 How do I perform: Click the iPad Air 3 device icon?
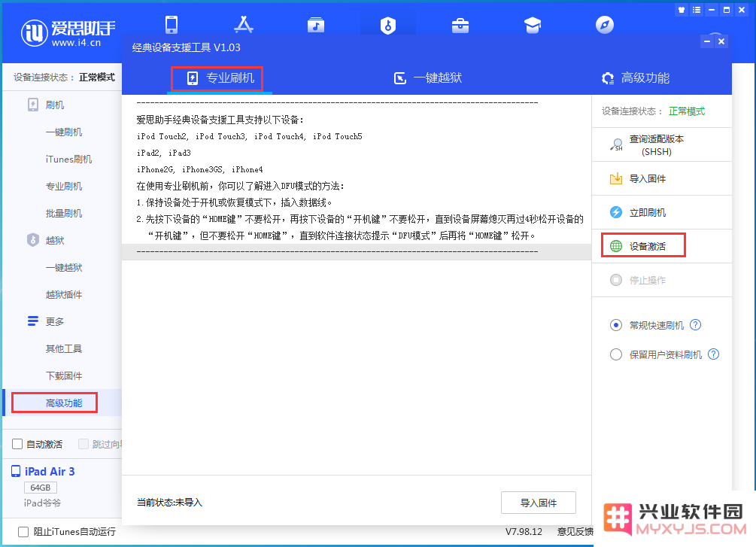click(x=16, y=471)
